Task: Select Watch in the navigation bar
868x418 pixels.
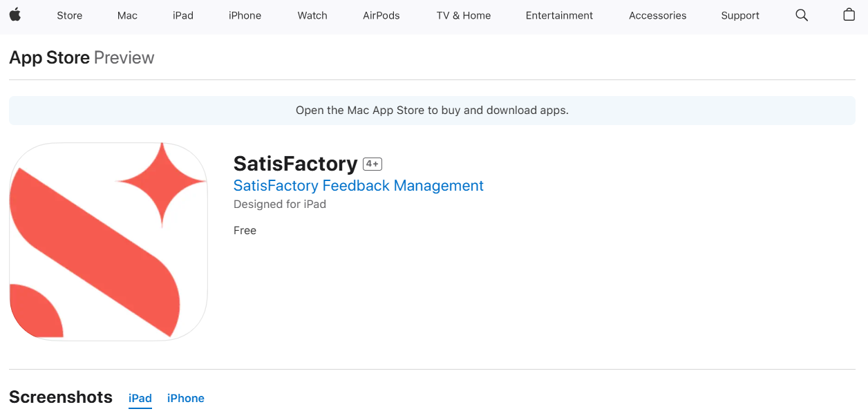Action: click(x=312, y=15)
